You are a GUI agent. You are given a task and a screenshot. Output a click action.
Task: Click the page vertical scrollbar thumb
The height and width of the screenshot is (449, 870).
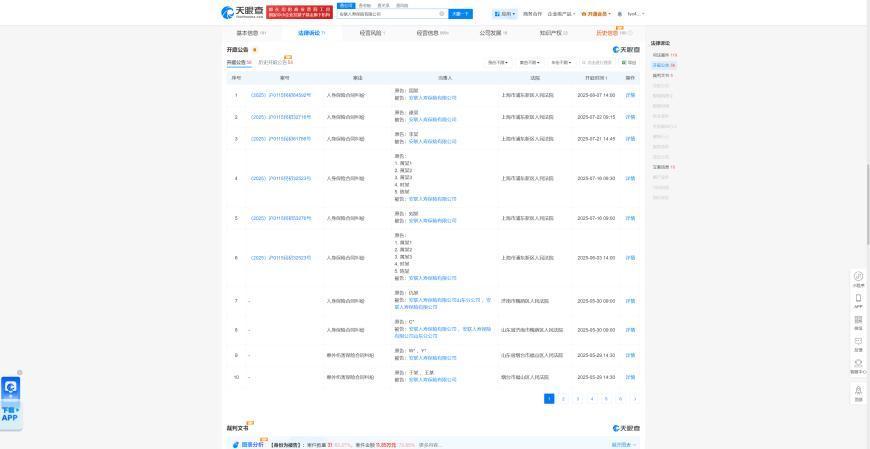click(868, 204)
